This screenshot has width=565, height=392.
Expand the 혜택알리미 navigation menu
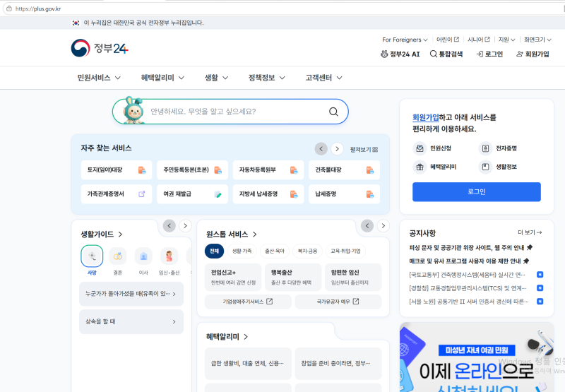click(162, 78)
